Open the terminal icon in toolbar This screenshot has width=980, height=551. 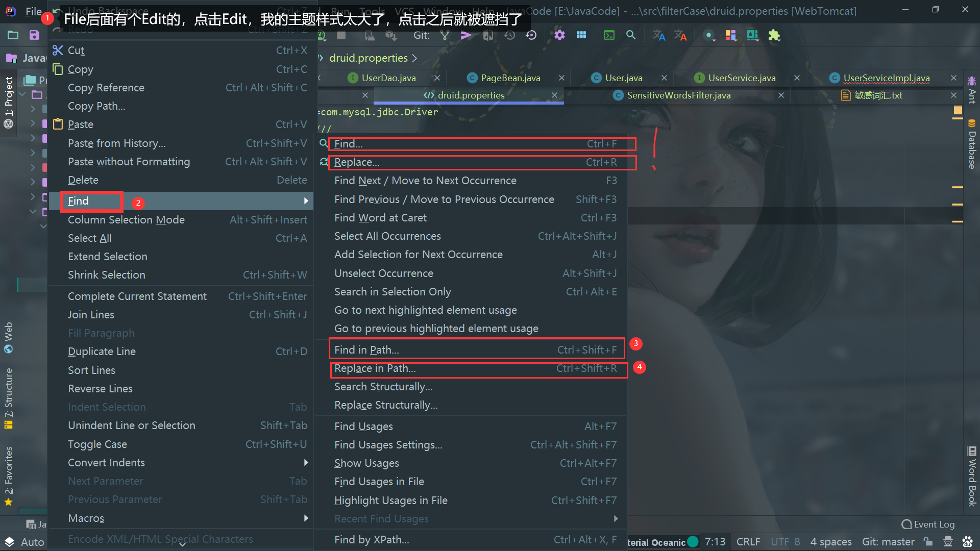click(609, 35)
